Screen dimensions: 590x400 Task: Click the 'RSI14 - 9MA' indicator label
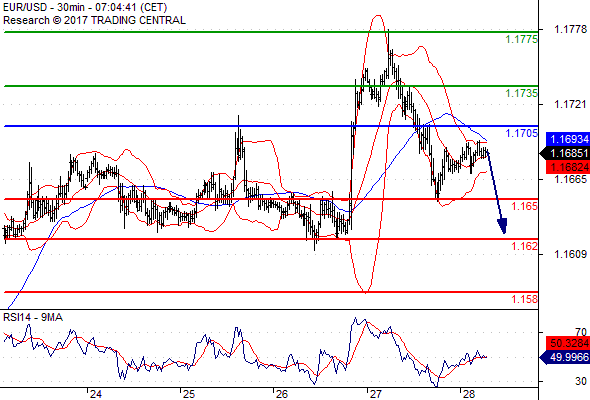coord(33,318)
